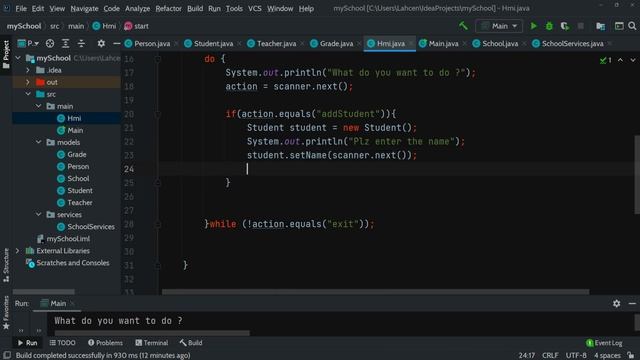Click line 24 in the editor
Image resolution: width=640 pixels, height=360 pixels.
click(x=396, y=169)
